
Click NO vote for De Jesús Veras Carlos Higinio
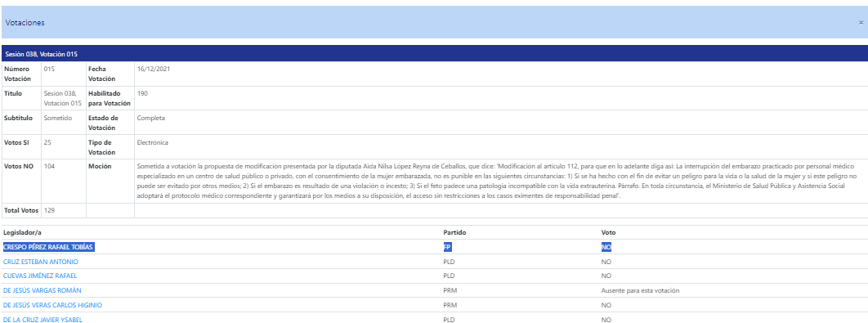[x=606, y=305]
